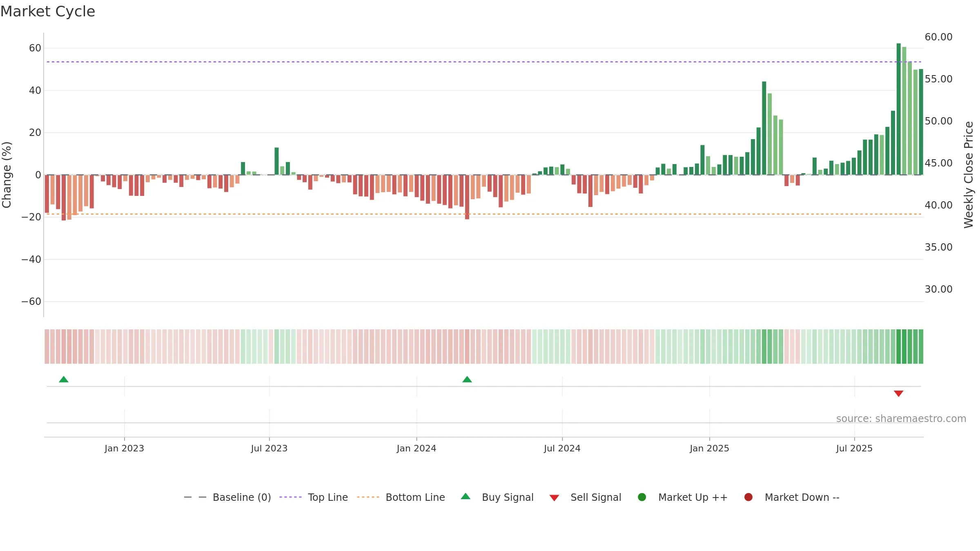This screenshot has height=551, width=980.
Task: Click the tall green bar peaking near 44 percent
Action: [x=764, y=128]
